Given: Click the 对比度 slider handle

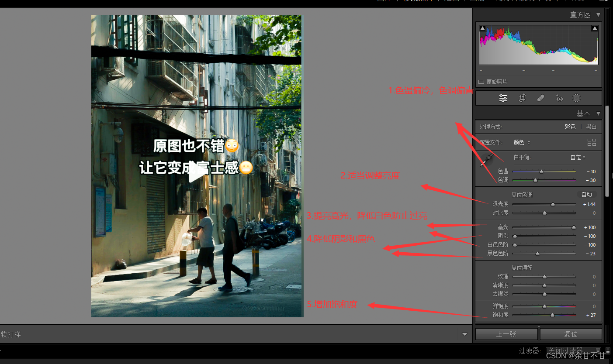Looking at the screenshot, I should [x=544, y=213].
